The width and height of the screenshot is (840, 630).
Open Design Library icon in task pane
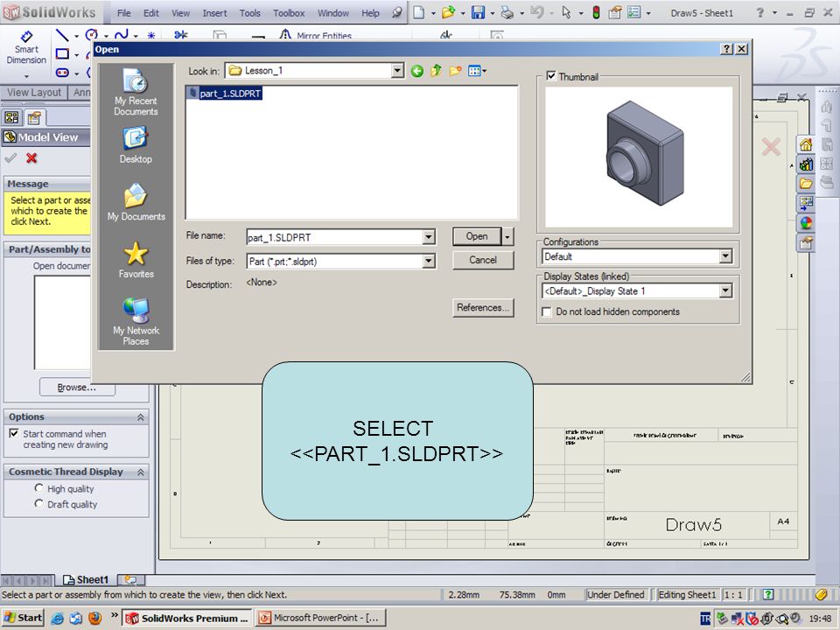(x=806, y=164)
